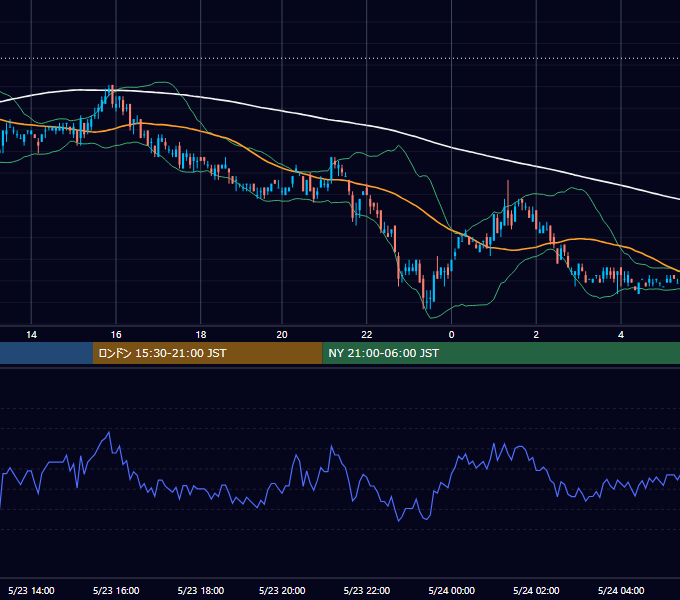Click the 5/24 00:00 date label
This screenshot has width=680, height=600.
pyautogui.click(x=451, y=590)
